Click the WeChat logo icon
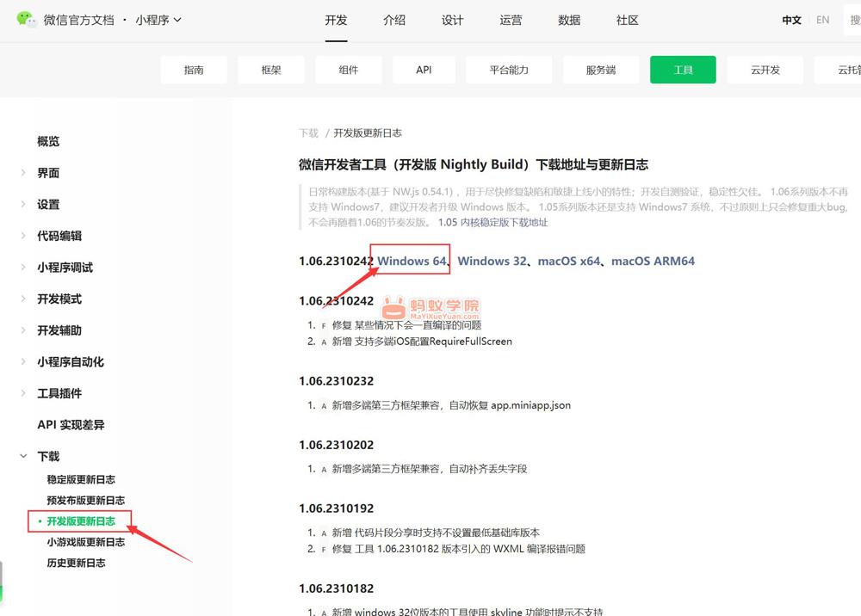 [26, 20]
